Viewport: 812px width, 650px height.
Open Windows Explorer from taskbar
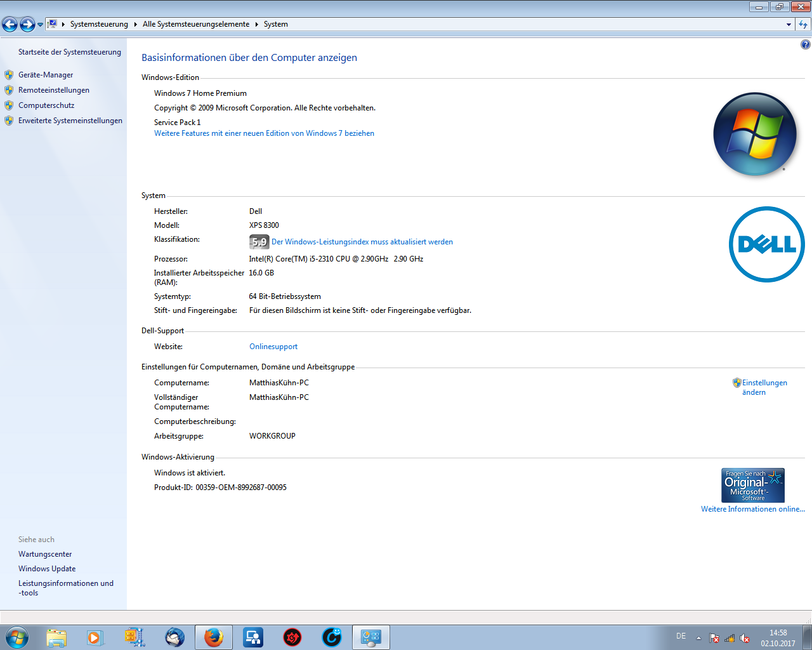click(x=56, y=637)
